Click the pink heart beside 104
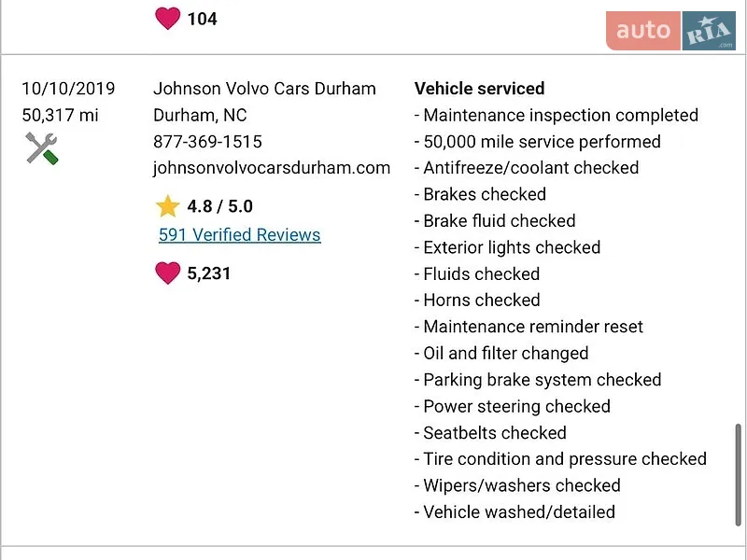This screenshot has width=747, height=560. point(168,19)
